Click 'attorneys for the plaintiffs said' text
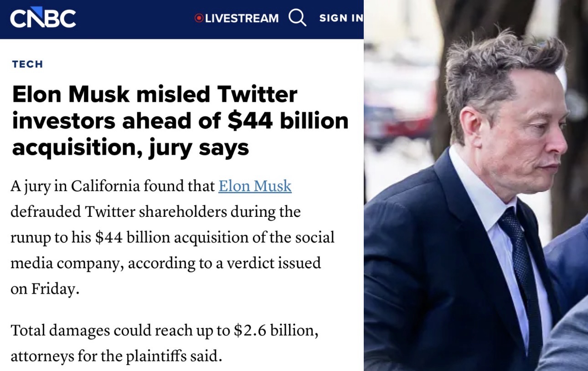The height and width of the screenshot is (371, 588). [x=116, y=355]
